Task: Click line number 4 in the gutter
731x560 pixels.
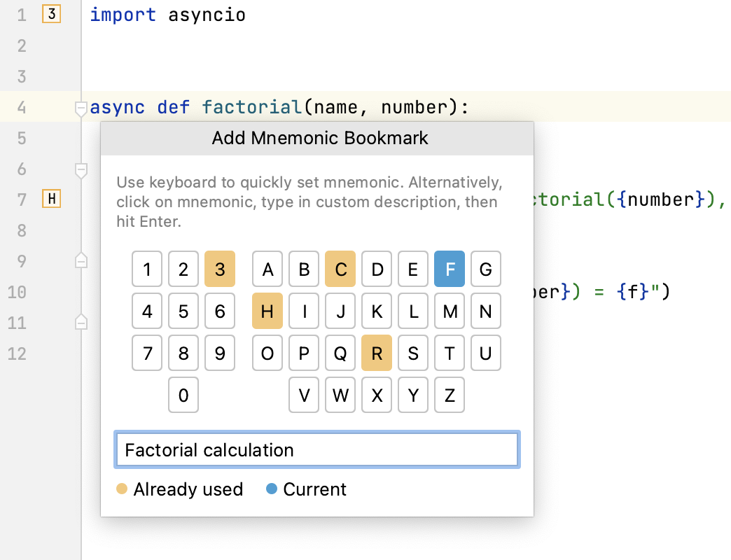Action: click(x=21, y=107)
